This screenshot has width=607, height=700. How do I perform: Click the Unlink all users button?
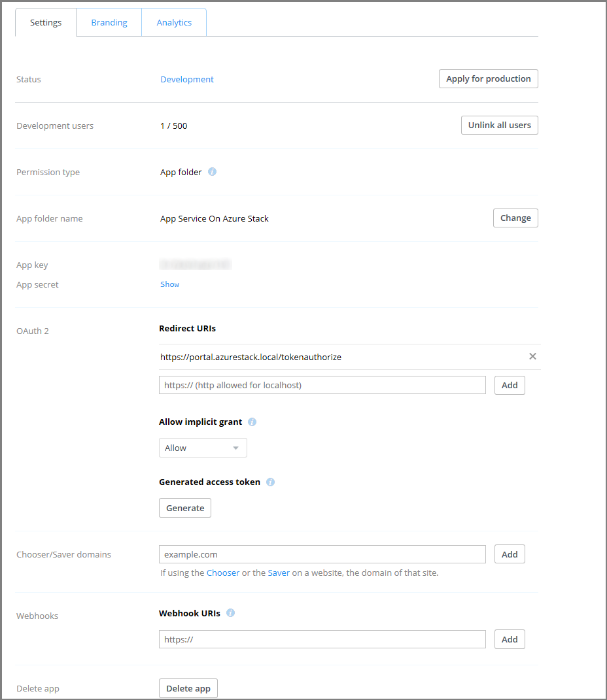[499, 125]
